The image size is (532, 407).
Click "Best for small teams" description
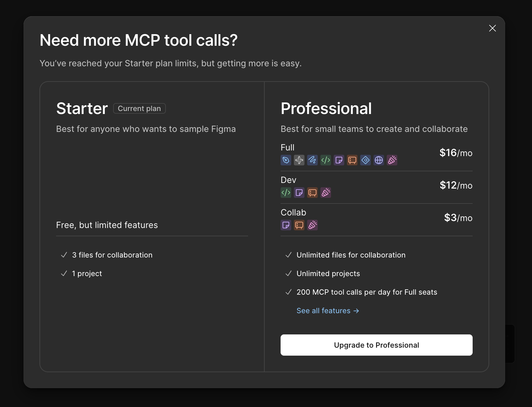click(x=374, y=129)
